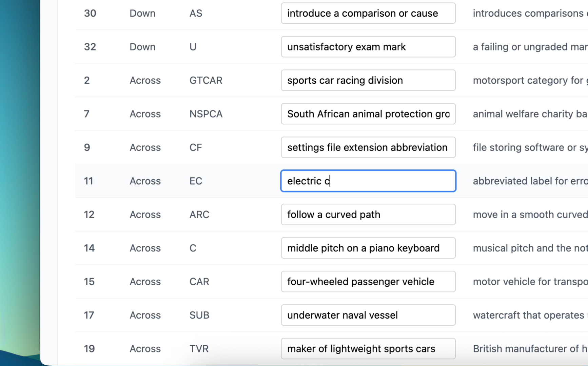This screenshot has width=588, height=366.
Task: Select the NSPCA clue input field
Action: click(368, 114)
